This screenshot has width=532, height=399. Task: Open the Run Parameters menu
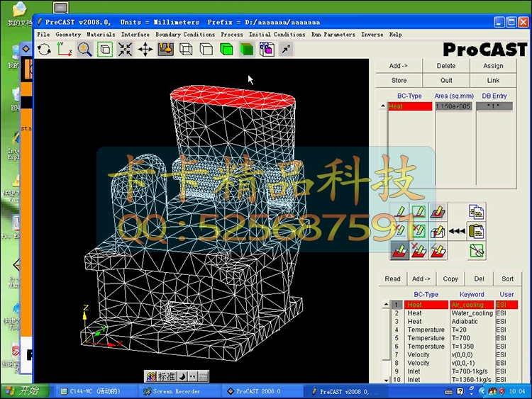[333, 34]
